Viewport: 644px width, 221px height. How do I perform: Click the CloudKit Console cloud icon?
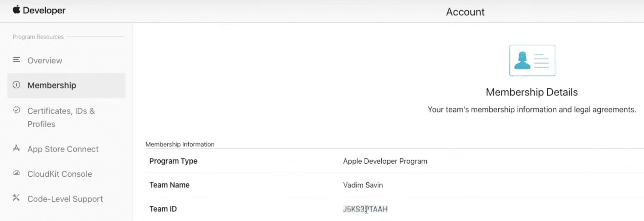[x=16, y=173]
